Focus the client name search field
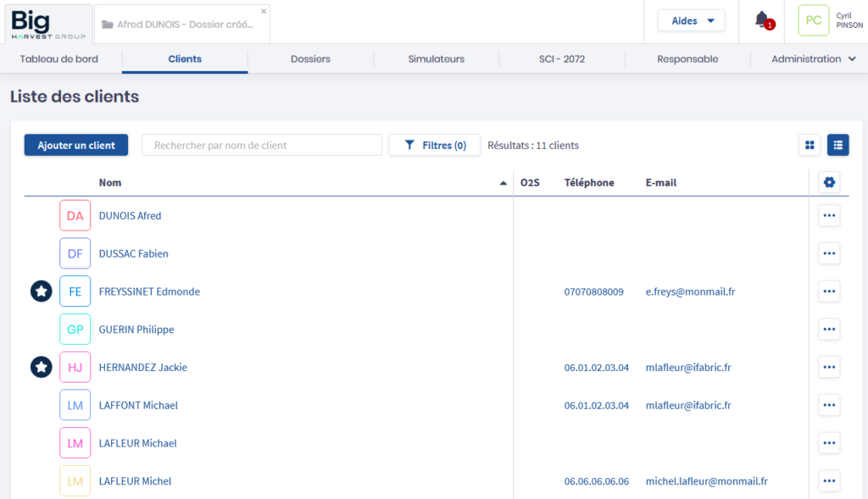This screenshot has height=499, width=868. pos(262,145)
